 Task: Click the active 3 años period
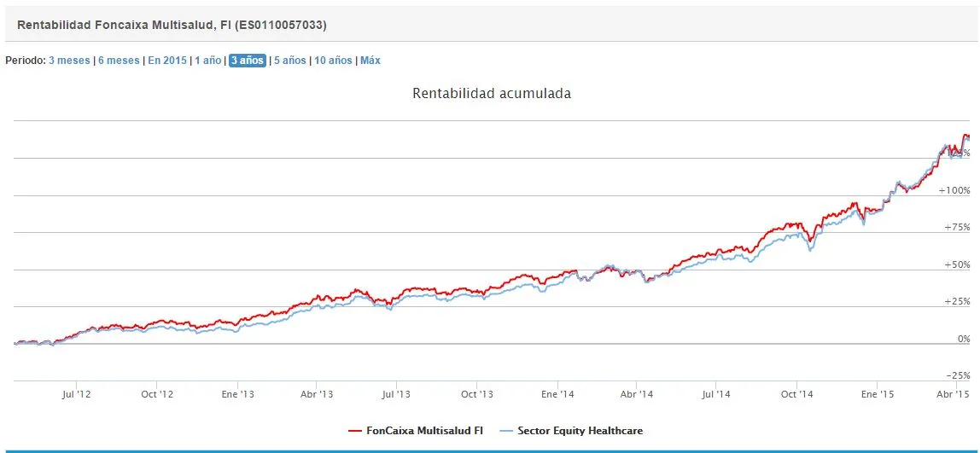[x=248, y=61]
